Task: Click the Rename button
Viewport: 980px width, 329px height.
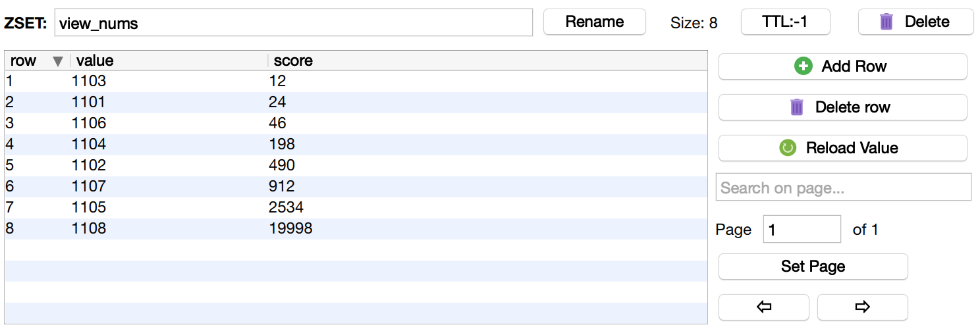Action: click(x=594, y=22)
